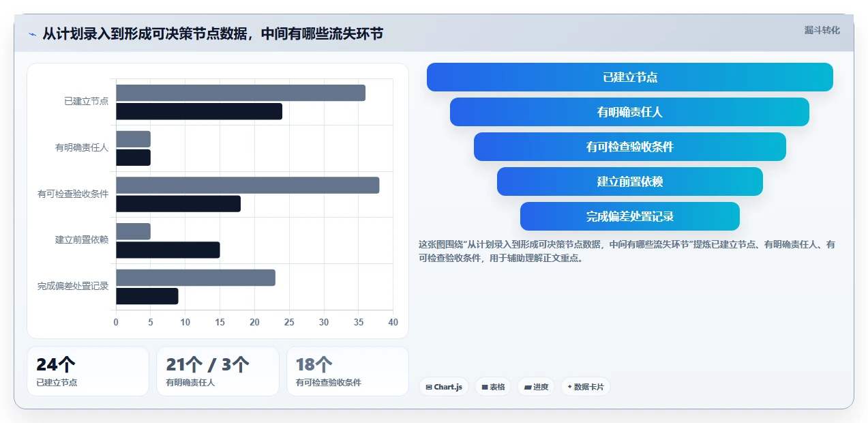Click the dark bar for 完成偏差处置记录
This screenshot has width=868, height=423.
coord(147,296)
